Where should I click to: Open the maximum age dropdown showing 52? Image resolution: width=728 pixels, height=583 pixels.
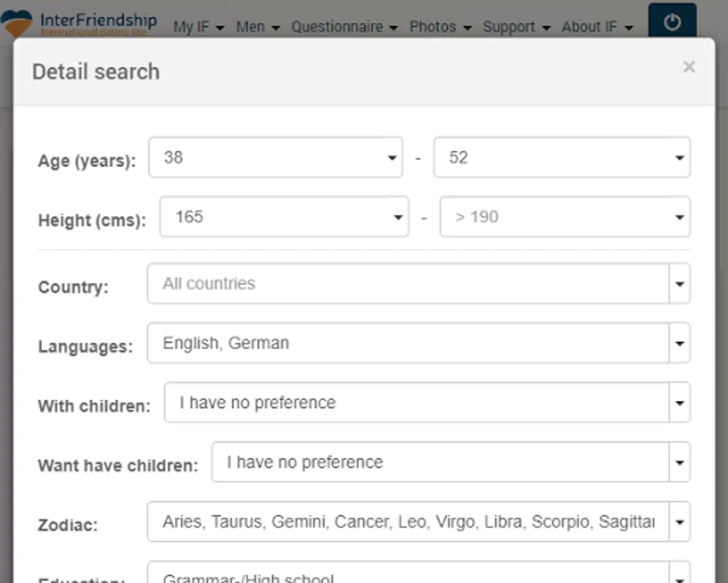point(562,157)
